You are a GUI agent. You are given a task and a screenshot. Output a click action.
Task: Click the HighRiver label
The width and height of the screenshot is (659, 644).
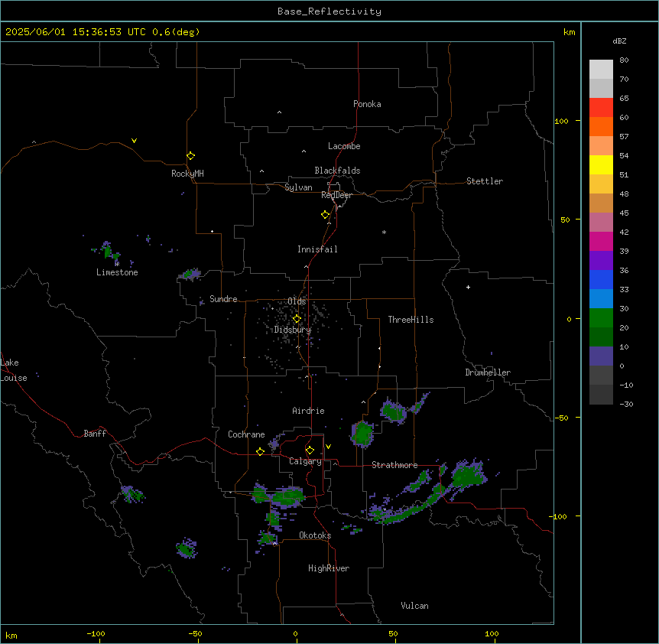pyautogui.click(x=329, y=568)
